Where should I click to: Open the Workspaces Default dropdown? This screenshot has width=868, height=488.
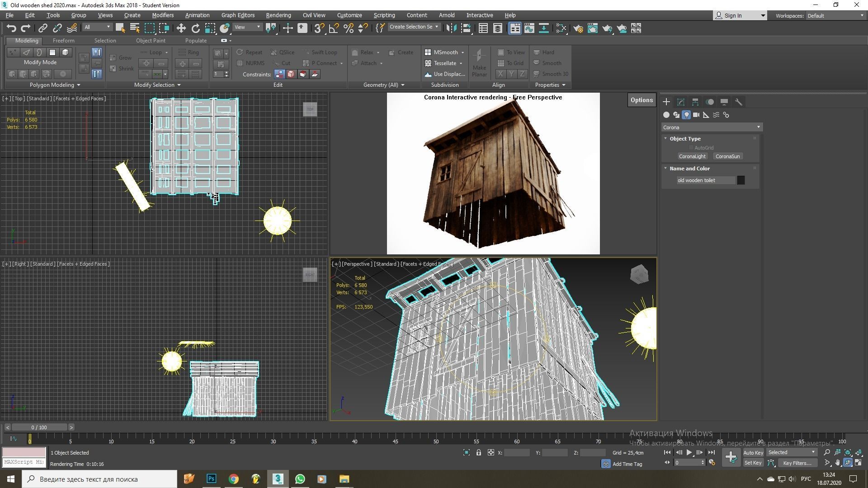coord(835,16)
